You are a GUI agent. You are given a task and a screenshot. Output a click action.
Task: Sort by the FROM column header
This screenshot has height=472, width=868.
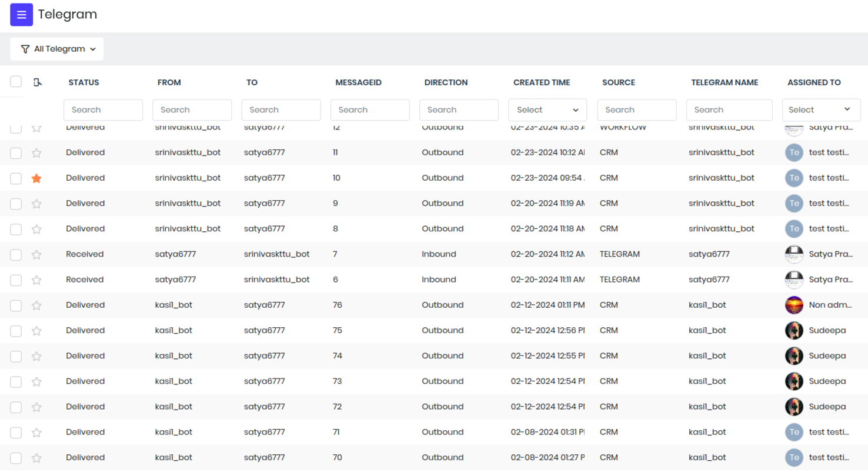coord(169,82)
